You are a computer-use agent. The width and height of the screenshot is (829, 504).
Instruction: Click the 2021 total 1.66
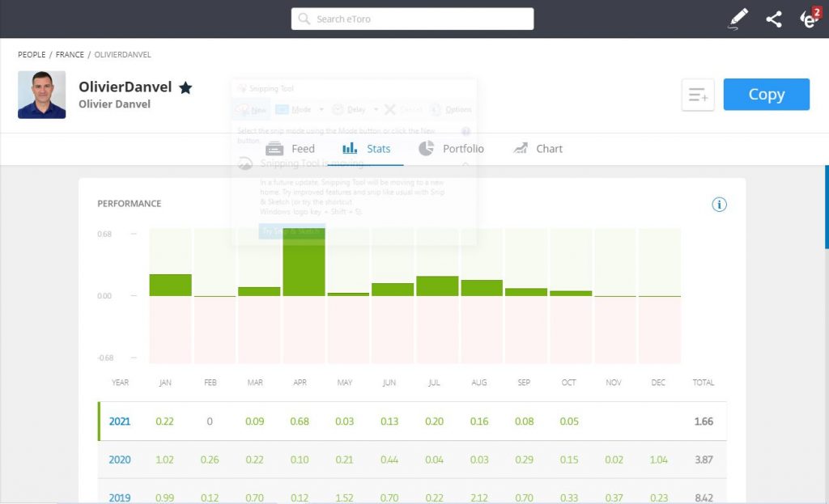coord(704,421)
